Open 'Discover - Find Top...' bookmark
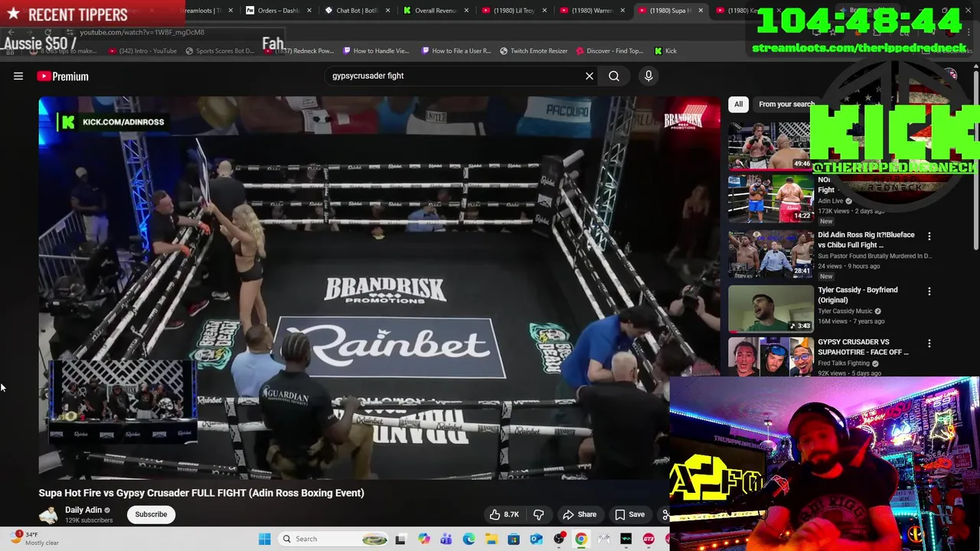 tap(609, 51)
